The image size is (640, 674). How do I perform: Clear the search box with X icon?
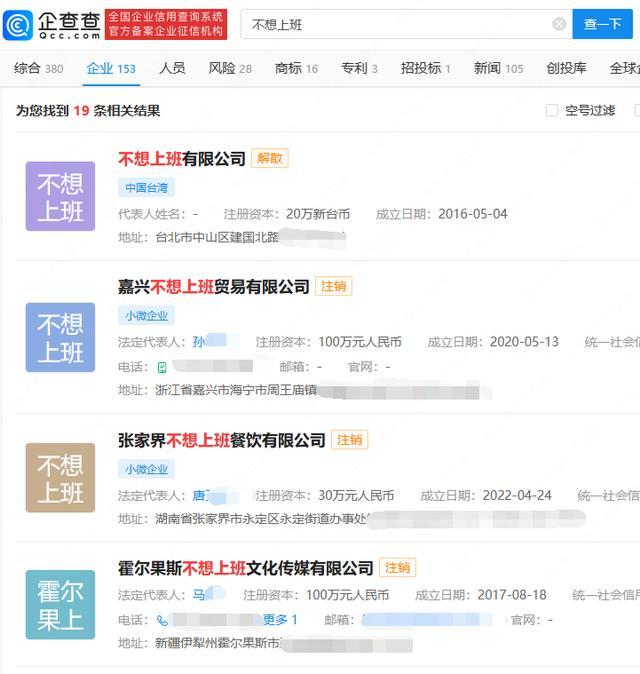point(559,24)
